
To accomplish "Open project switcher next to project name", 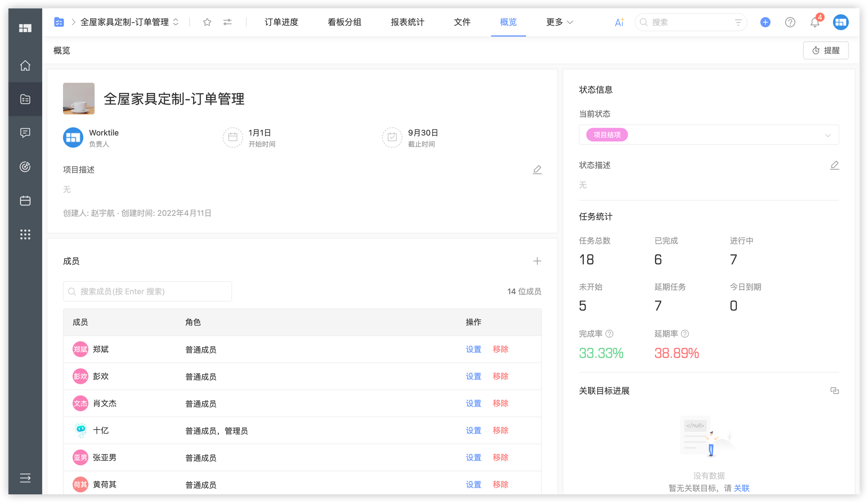I will (x=176, y=22).
